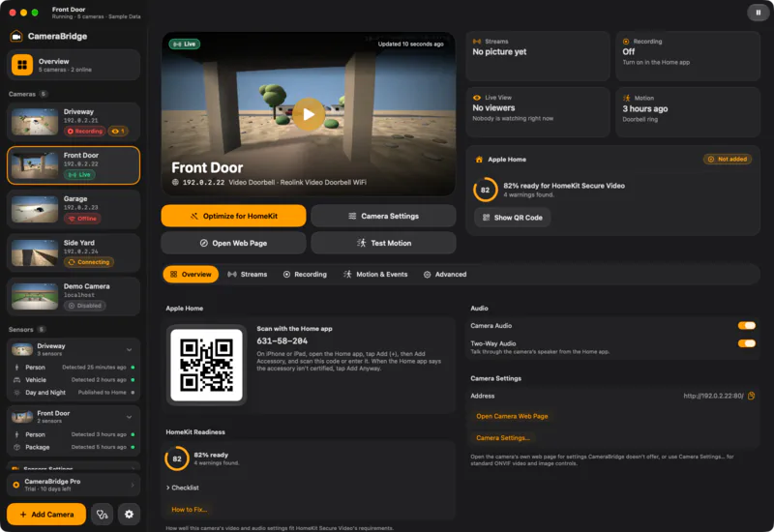Collapse the Driveway sensors group
The width and height of the screenshot is (774, 532).
coord(130,349)
